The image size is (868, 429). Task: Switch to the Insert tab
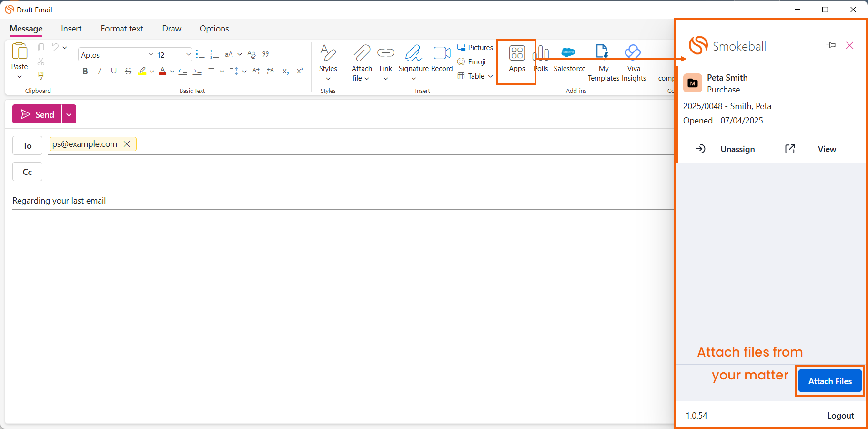71,29
